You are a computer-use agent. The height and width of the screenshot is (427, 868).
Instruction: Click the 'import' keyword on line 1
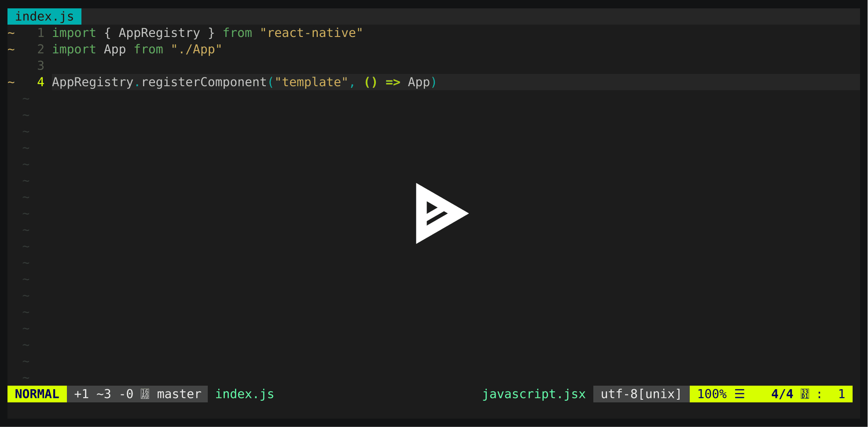[x=74, y=33]
